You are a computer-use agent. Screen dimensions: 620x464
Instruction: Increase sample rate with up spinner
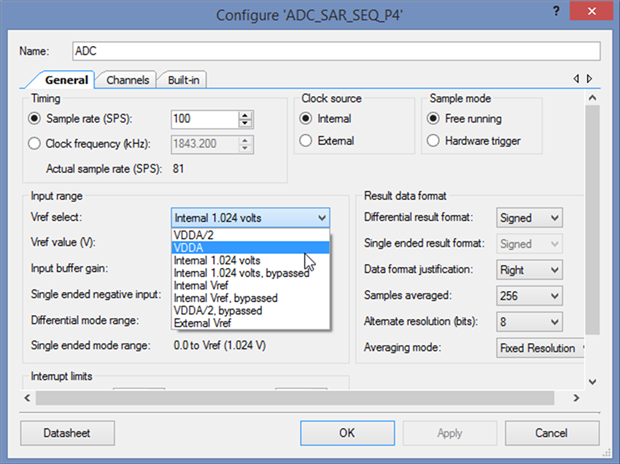pyautogui.click(x=245, y=114)
